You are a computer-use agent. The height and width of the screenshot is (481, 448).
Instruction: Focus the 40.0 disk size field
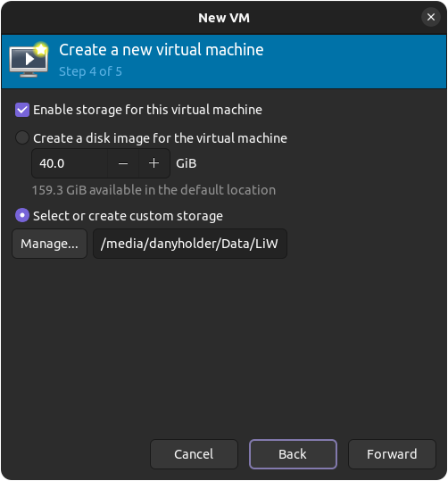pyautogui.click(x=70, y=163)
